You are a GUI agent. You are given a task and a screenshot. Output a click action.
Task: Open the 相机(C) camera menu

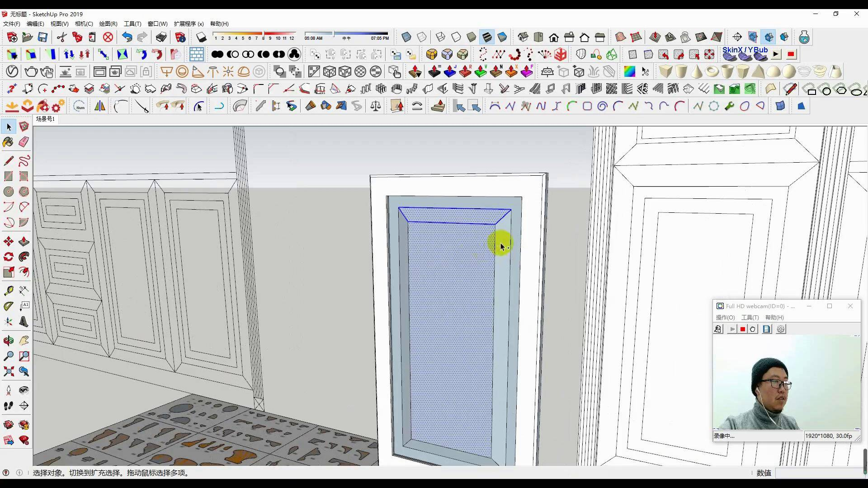click(x=84, y=24)
